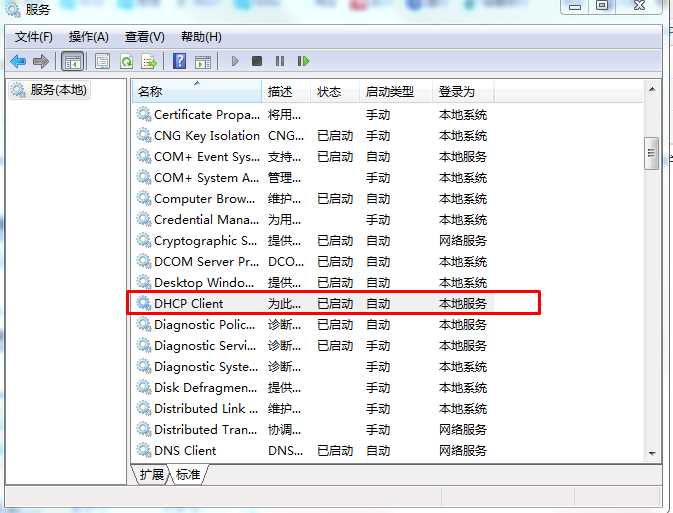
Task: Click 已启动 status in Computer Brow... row
Action: [x=335, y=199]
